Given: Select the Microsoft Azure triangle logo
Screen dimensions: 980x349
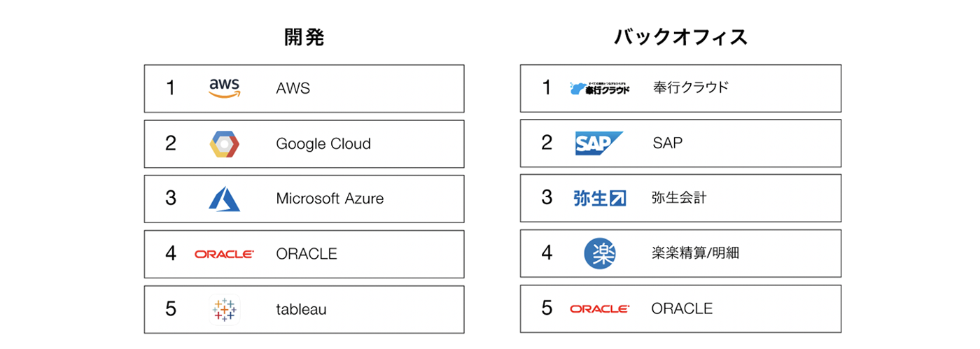Looking at the screenshot, I should [x=224, y=199].
